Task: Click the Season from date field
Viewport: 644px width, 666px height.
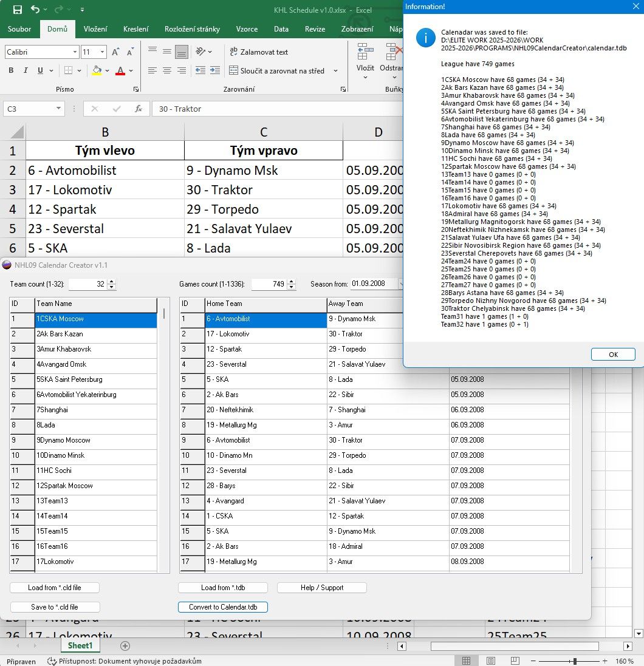Action: click(x=374, y=284)
